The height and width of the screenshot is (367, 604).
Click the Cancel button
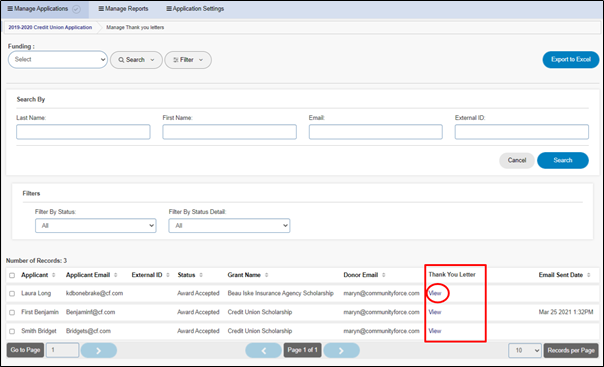[517, 160]
